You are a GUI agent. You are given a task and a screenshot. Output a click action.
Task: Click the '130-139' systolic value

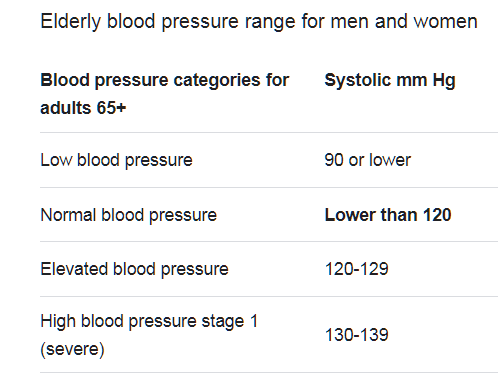point(357,335)
